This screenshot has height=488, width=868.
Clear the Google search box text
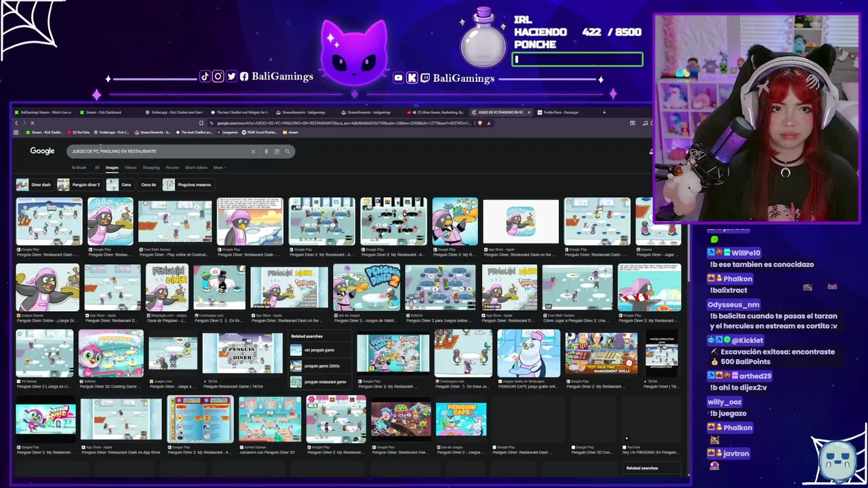tap(253, 151)
